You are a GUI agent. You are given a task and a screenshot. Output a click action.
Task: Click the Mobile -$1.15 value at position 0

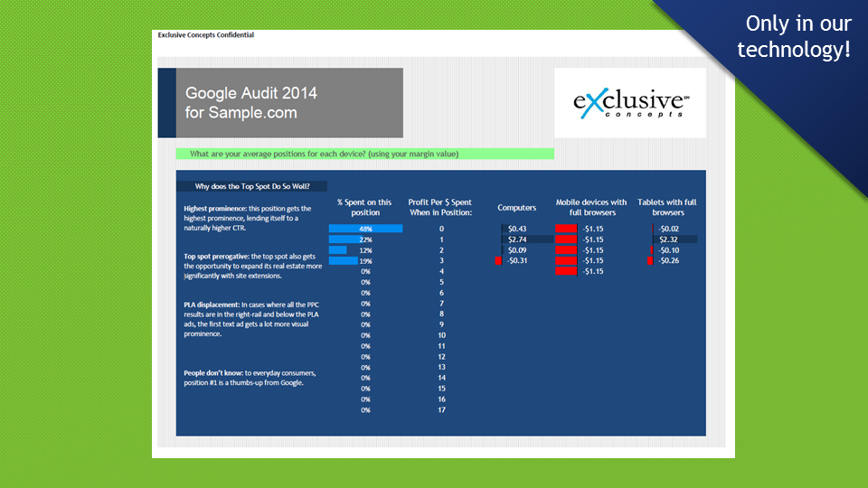point(593,229)
